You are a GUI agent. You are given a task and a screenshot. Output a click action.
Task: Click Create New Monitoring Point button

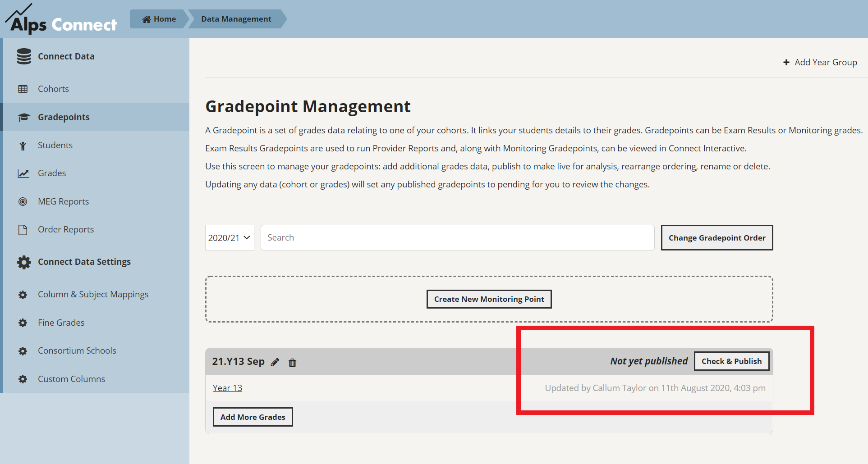489,299
